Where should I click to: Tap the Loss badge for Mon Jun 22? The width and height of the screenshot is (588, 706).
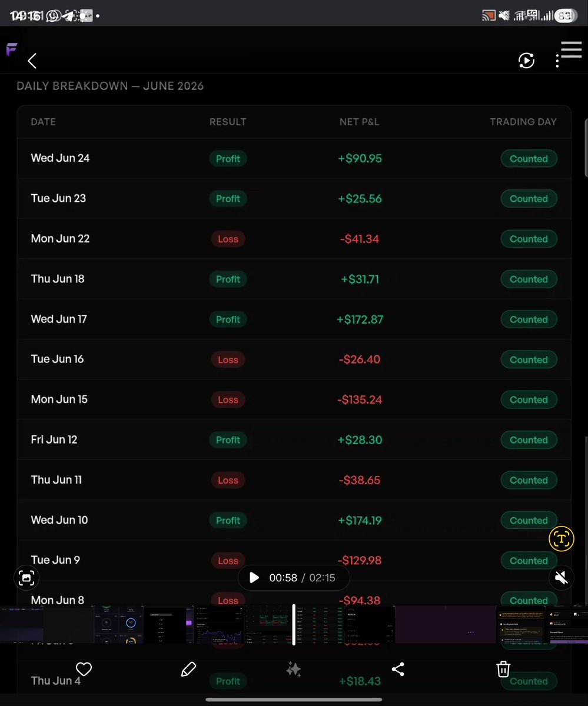click(228, 239)
